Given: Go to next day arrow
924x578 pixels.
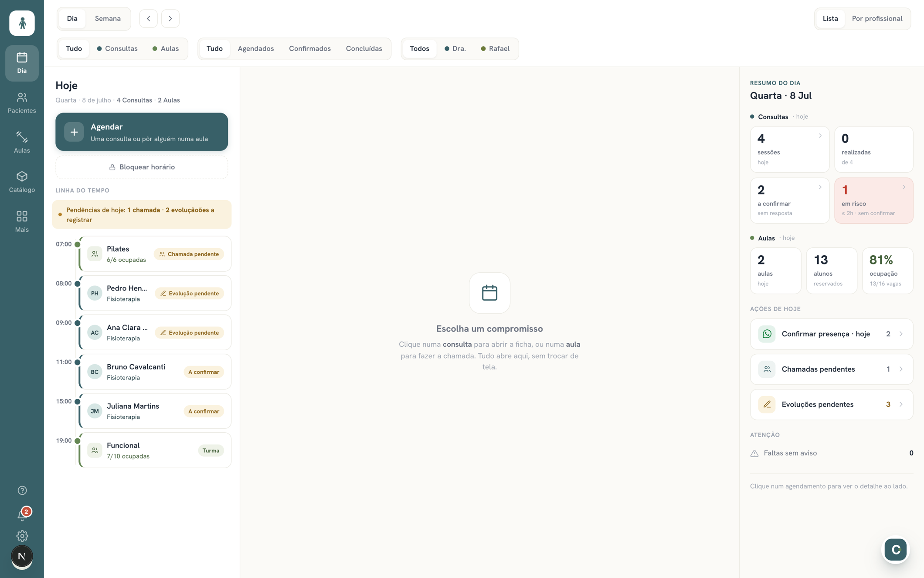Looking at the screenshot, I should coord(170,19).
